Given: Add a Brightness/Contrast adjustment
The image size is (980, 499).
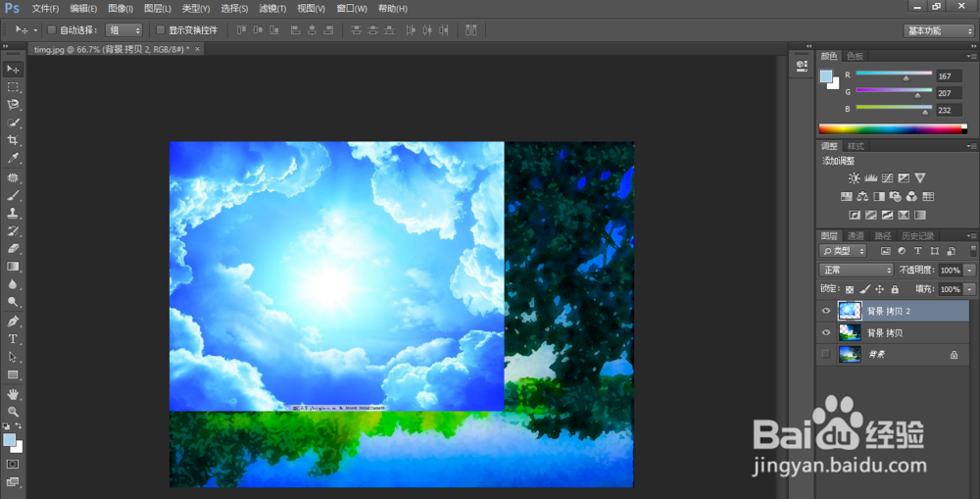Looking at the screenshot, I should [854, 178].
